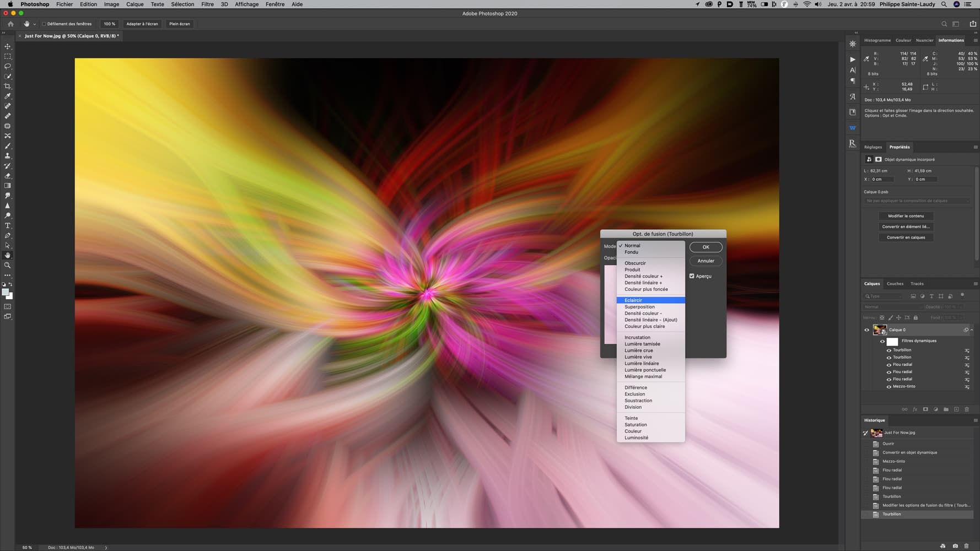
Task: Select the Horizontal Type tool
Action: (8, 225)
